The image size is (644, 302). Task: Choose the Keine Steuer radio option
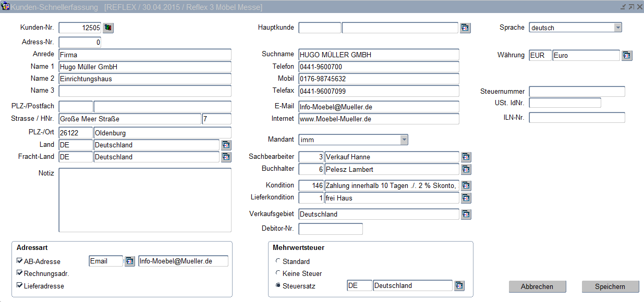pos(278,273)
